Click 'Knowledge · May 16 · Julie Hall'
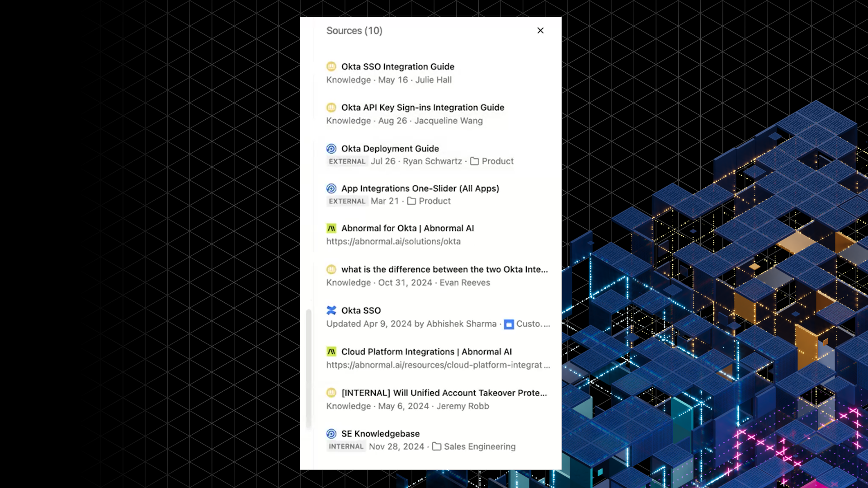 coord(389,80)
